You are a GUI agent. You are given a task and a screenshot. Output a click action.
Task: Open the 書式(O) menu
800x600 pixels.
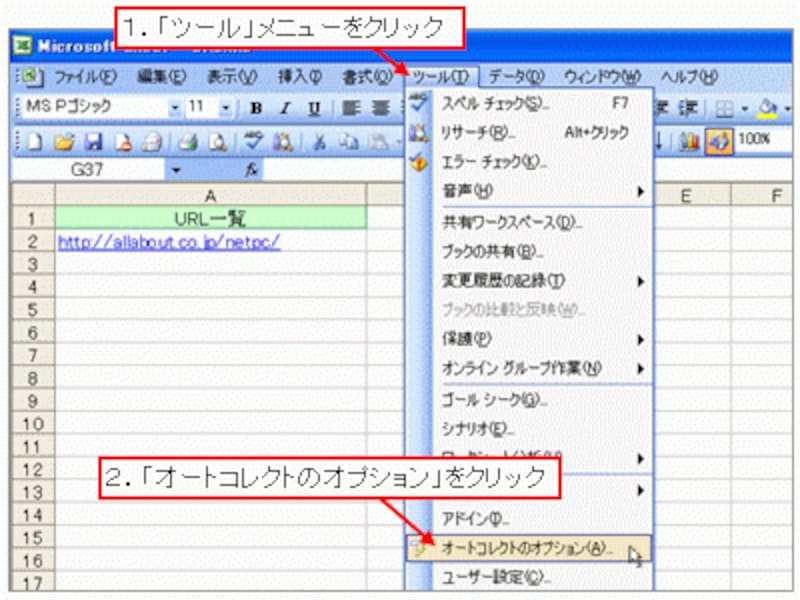click(367, 77)
